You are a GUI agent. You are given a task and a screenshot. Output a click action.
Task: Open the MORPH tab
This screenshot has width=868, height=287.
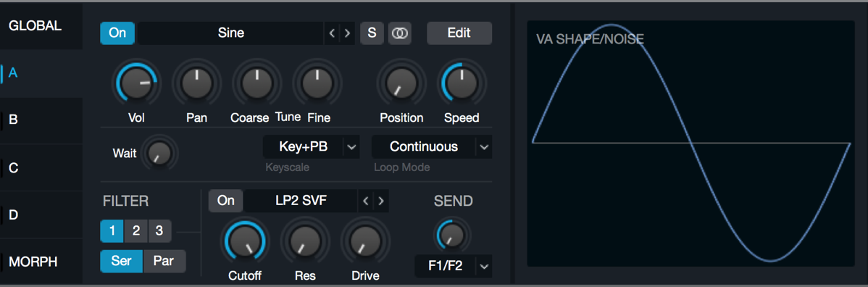point(41,262)
